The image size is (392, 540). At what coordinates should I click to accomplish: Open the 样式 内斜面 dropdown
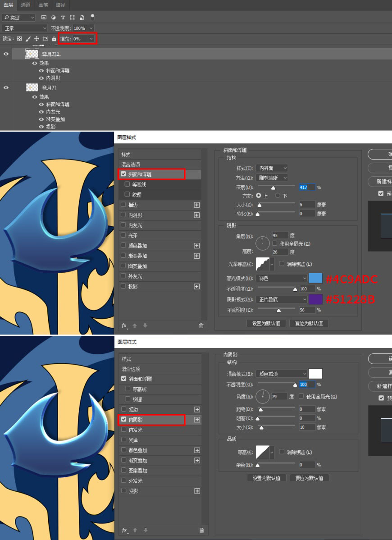tap(272, 168)
